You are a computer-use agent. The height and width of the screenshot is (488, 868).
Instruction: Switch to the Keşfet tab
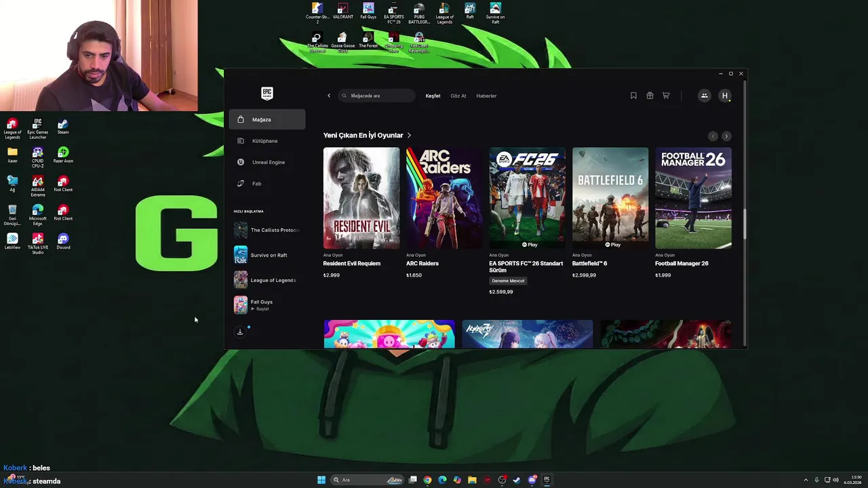(433, 96)
